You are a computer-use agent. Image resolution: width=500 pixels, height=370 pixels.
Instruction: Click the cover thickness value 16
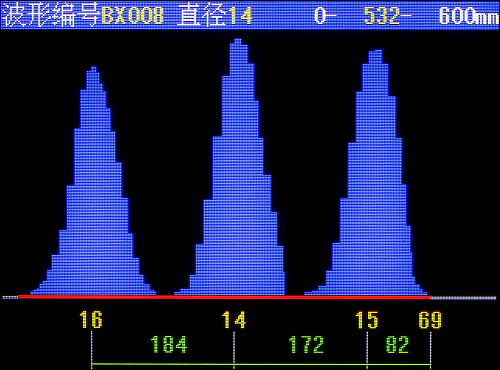coord(91,319)
